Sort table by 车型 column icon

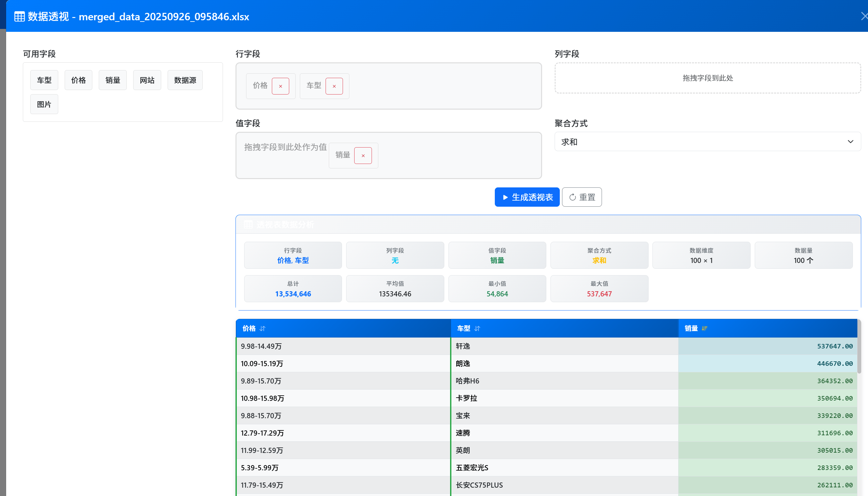tap(477, 329)
